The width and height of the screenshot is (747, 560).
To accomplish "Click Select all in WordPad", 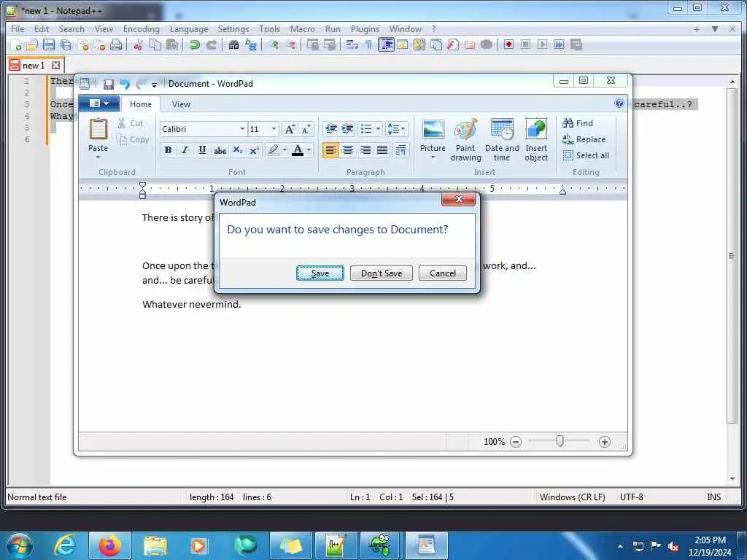I will click(x=586, y=156).
